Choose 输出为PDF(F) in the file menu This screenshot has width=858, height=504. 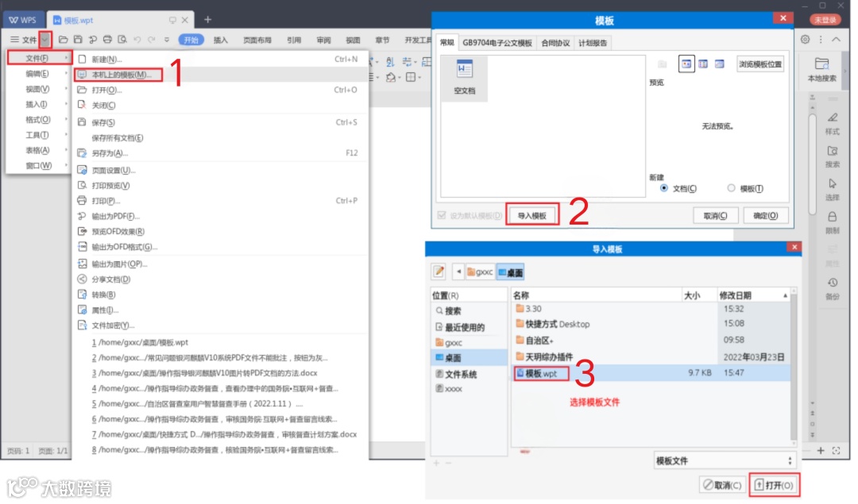point(221,216)
